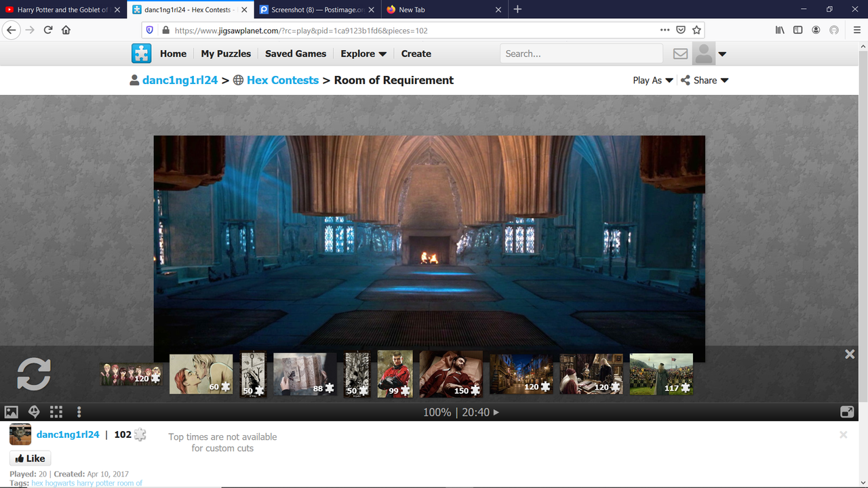Open the 99-piece red robe puzzle thumbnail
The width and height of the screenshot is (868, 488).
click(x=395, y=373)
